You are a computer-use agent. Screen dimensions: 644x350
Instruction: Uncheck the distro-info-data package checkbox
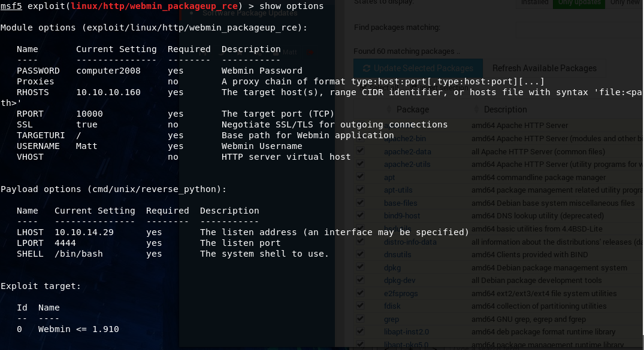[x=360, y=241]
